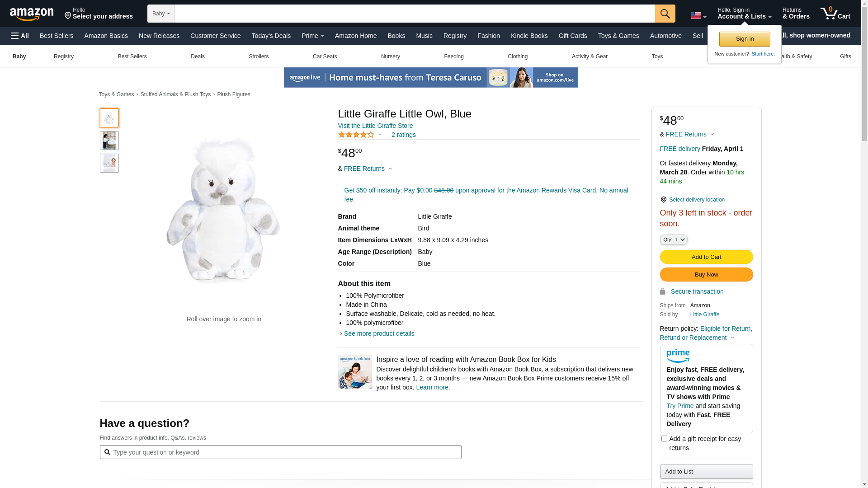Click the search magnifier button

(665, 14)
